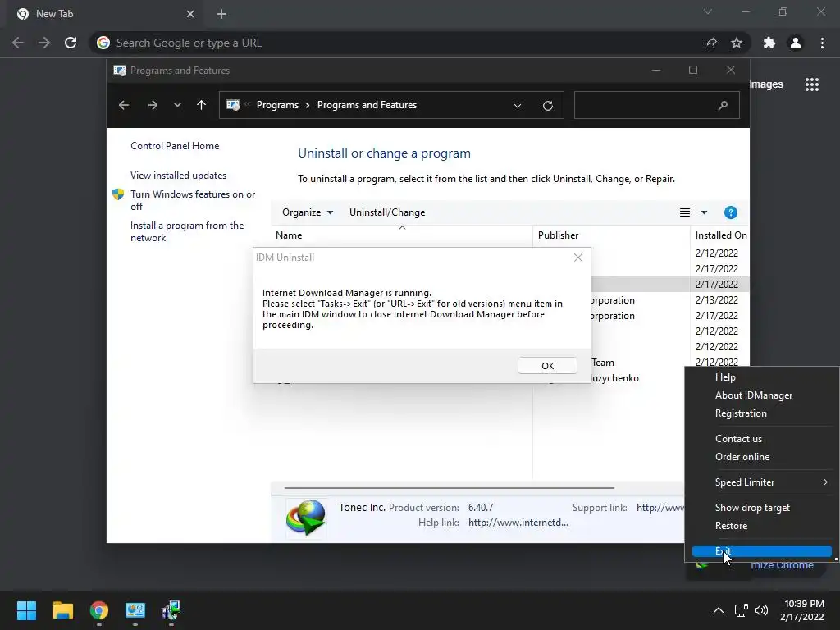Click the view layout icon

pos(685,212)
